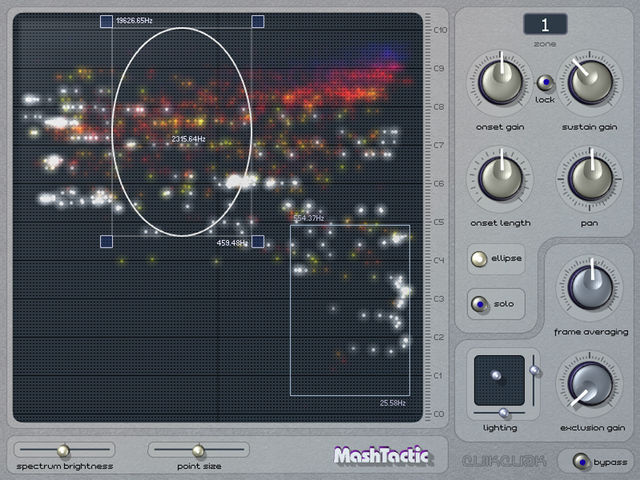640x480 pixels.
Task: Click the exclusion gain knob
Action: coord(590,384)
